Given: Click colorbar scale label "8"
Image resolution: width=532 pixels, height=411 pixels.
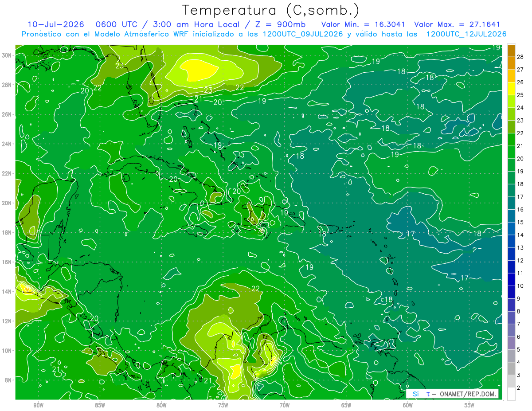Looking at the screenshot, I should click(519, 312).
